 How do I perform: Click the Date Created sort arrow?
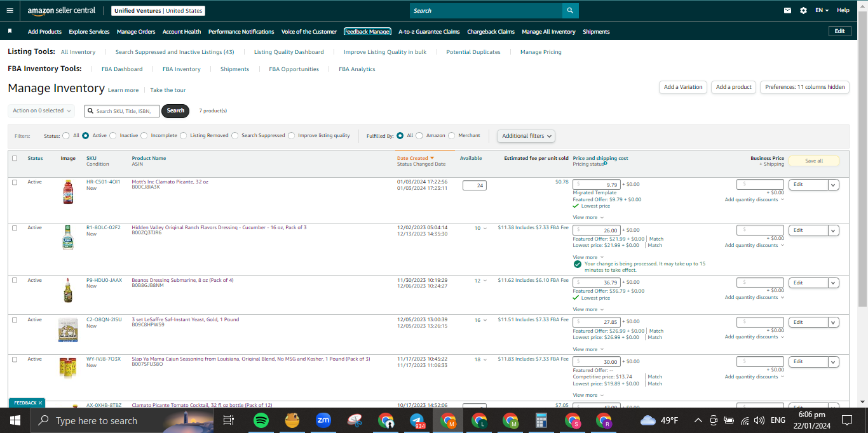coord(432,158)
